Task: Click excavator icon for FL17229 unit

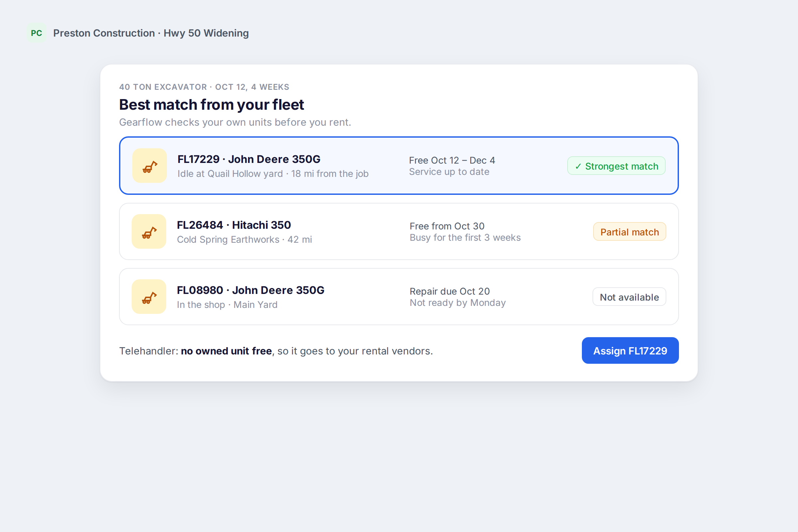Action: click(x=150, y=166)
